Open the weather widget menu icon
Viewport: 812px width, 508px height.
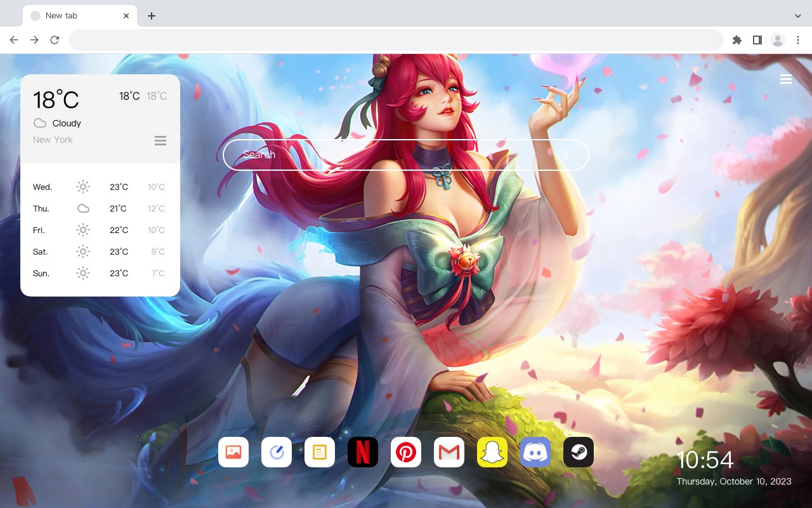point(160,140)
